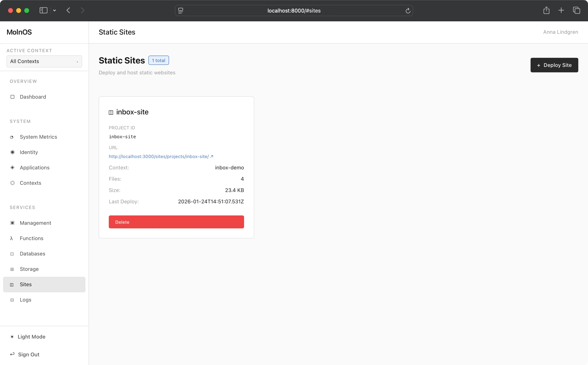The image size is (588, 365).
Task: Click the Safari share icon
Action: (x=546, y=10)
